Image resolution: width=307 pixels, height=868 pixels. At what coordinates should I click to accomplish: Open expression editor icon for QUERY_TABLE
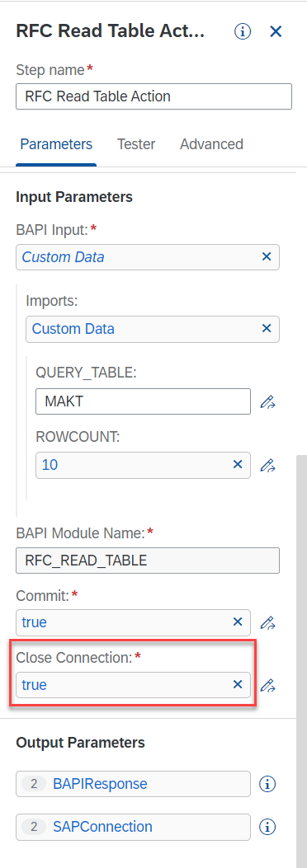(x=268, y=402)
